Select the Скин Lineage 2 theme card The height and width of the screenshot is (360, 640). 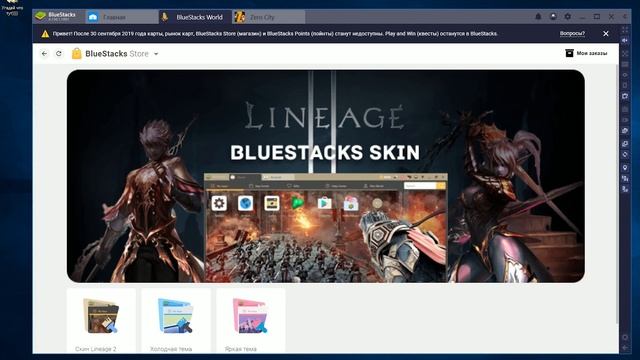click(x=101, y=321)
